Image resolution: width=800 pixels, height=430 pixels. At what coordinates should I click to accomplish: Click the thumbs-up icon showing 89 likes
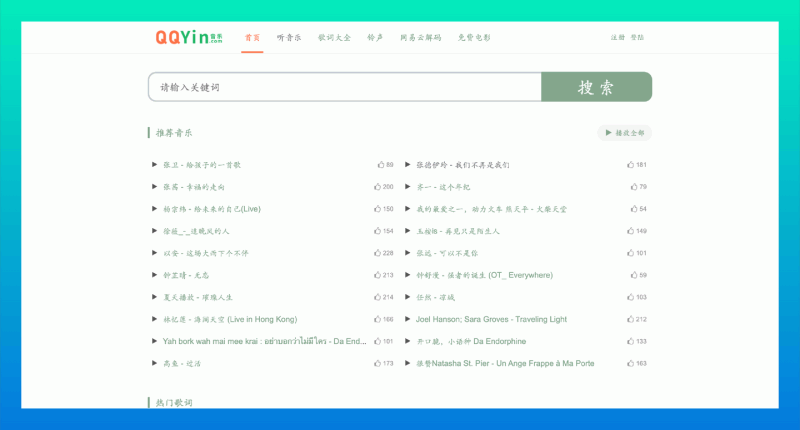381,164
